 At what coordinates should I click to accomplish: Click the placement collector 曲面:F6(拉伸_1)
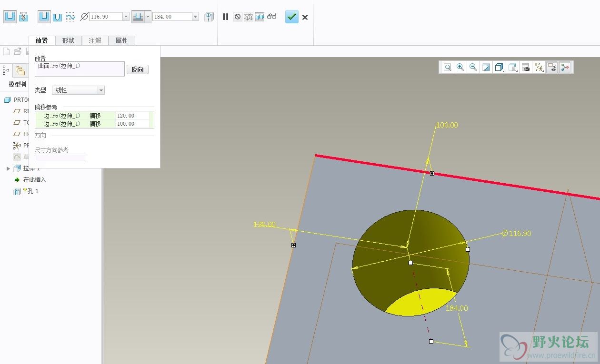click(x=80, y=69)
